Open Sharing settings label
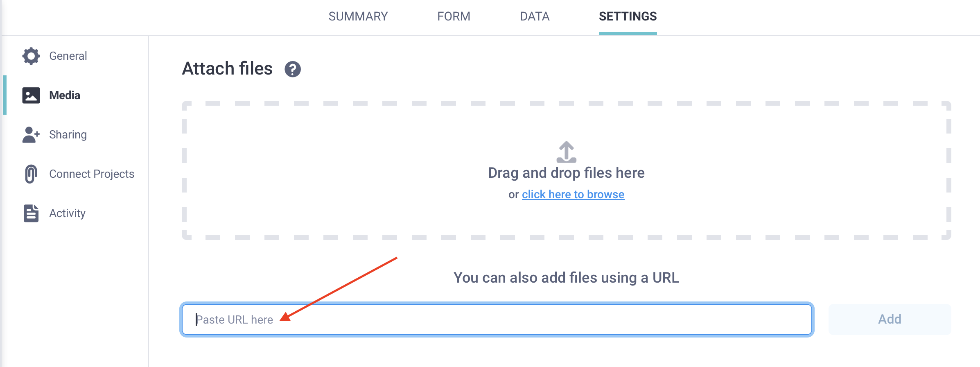 coord(68,135)
